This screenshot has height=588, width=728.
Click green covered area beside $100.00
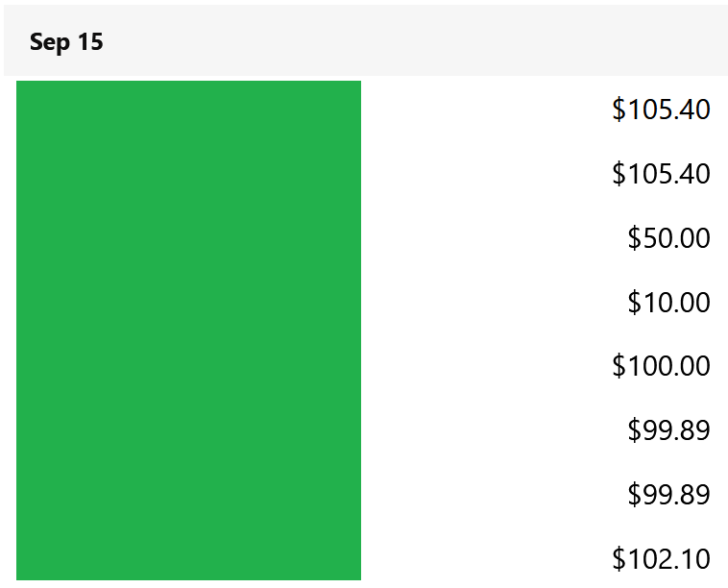188,365
